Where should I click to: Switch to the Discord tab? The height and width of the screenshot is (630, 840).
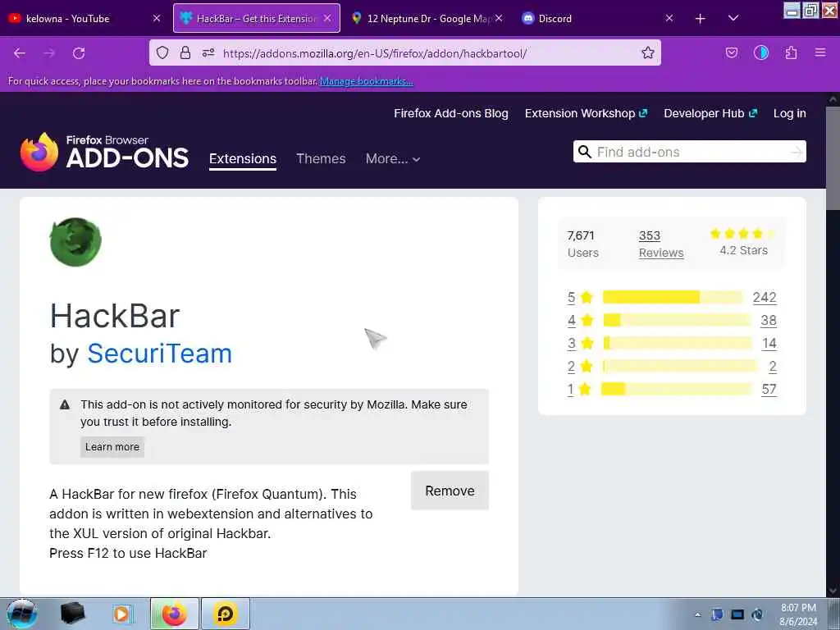(597, 18)
